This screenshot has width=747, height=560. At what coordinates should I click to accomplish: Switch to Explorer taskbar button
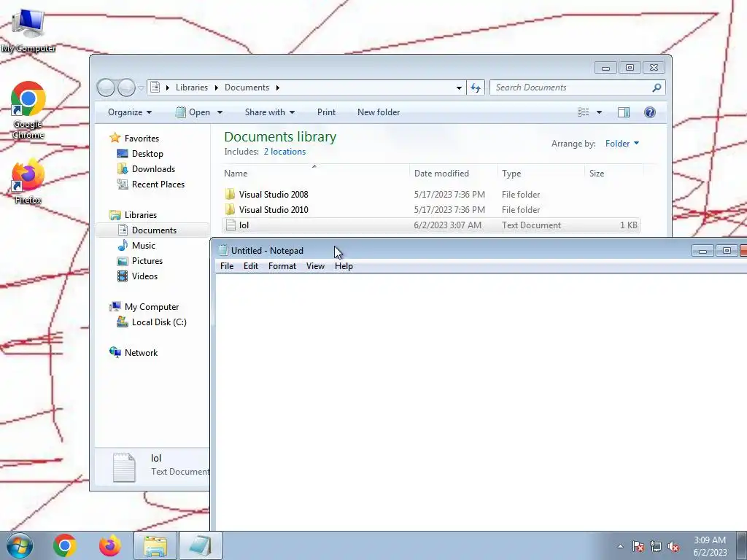point(155,545)
